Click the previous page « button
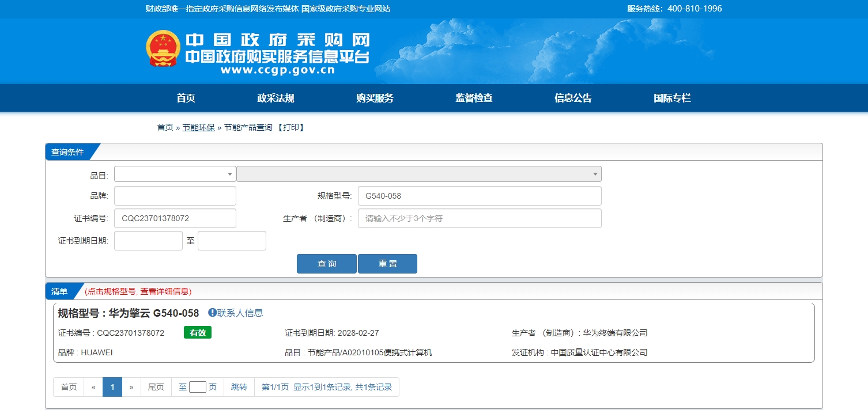Viewport: 868px width, 410px height. pyautogui.click(x=93, y=387)
